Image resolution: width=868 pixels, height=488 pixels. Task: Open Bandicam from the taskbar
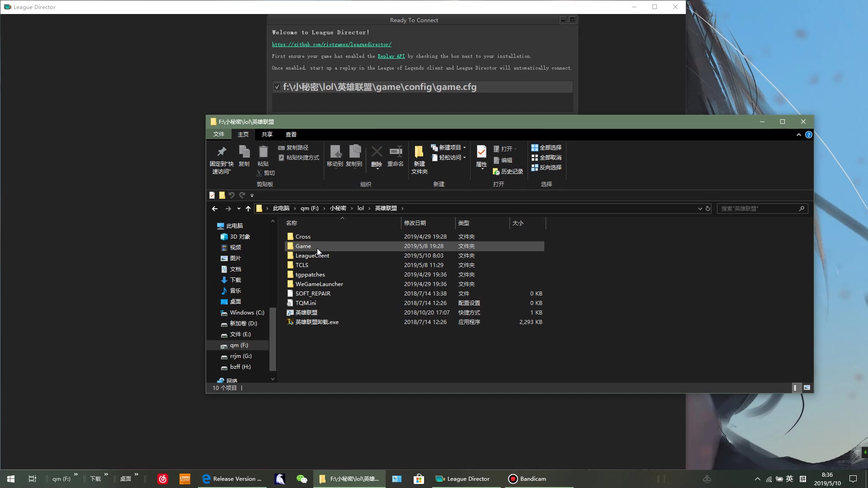coord(527,479)
